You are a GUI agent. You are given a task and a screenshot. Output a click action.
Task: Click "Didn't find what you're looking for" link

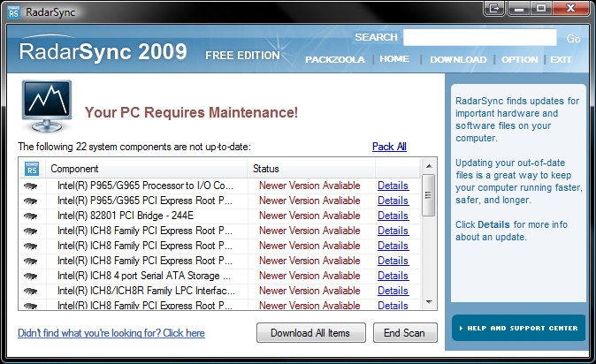(x=111, y=333)
